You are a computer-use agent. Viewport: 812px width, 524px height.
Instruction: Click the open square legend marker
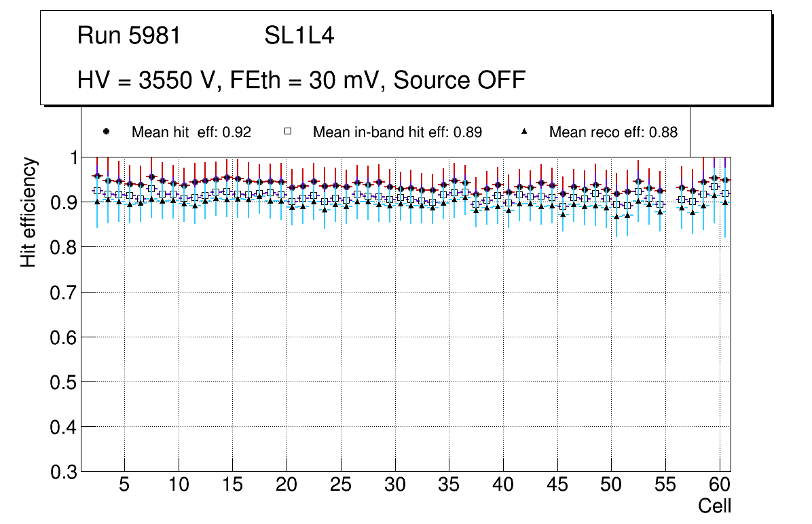287,132
